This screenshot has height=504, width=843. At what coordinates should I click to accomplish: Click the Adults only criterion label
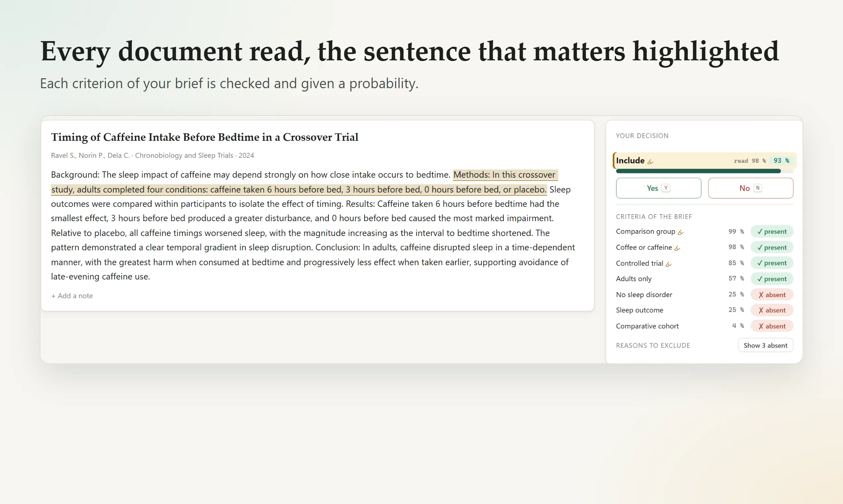(634, 279)
